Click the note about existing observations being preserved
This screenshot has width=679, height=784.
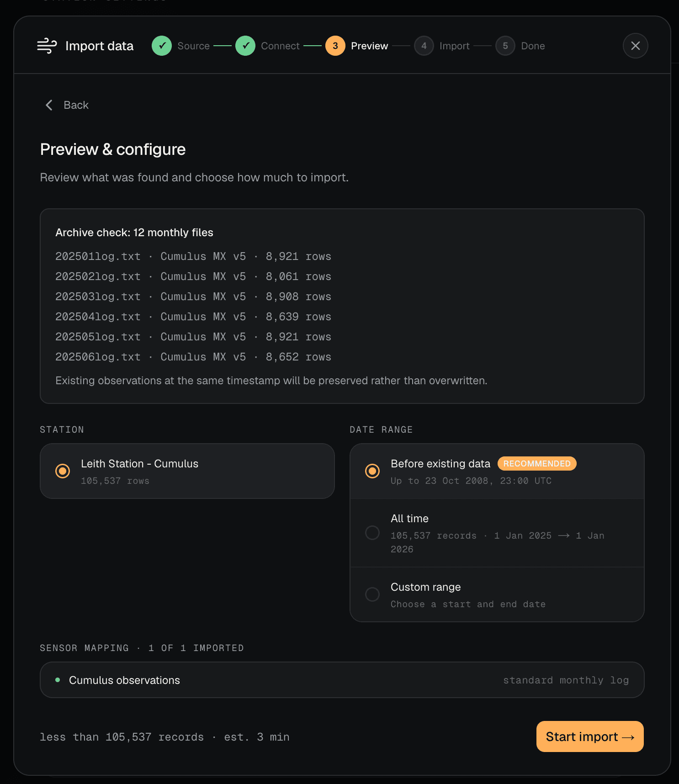[x=271, y=381]
